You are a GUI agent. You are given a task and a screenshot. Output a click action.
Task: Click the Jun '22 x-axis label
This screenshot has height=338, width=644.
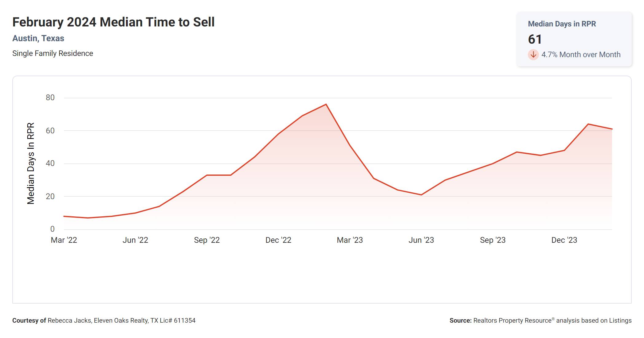(135, 240)
